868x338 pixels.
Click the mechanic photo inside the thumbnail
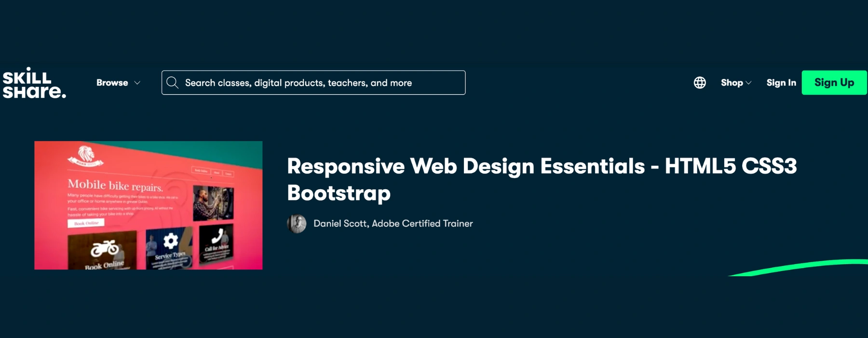click(x=213, y=203)
